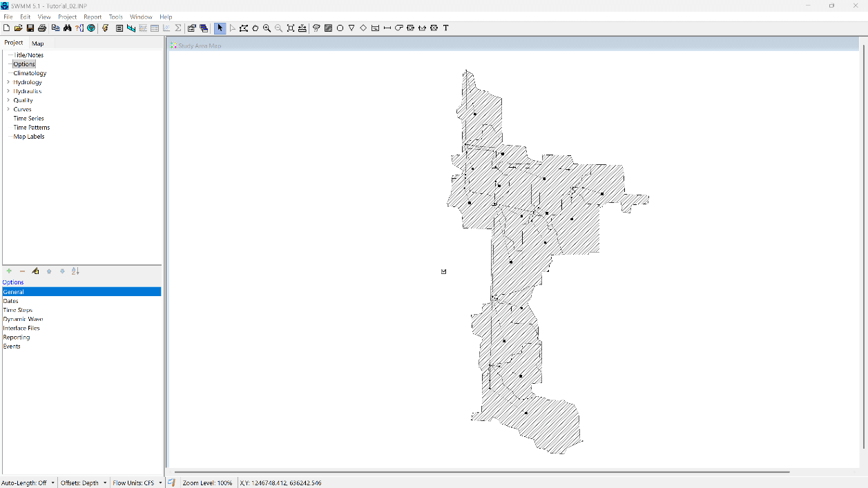The height and width of the screenshot is (488, 868).
Task: Select the Add Map Label tool
Action: click(x=445, y=28)
